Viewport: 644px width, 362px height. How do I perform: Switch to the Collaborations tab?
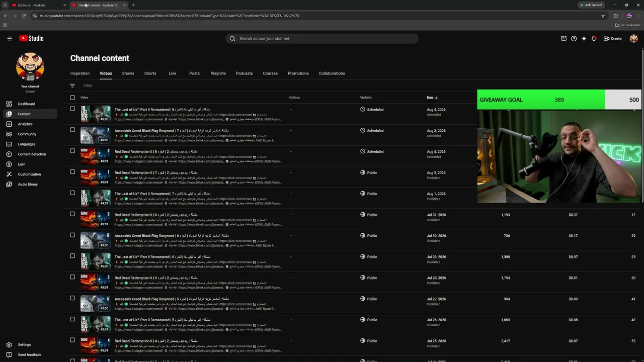click(x=332, y=73)
